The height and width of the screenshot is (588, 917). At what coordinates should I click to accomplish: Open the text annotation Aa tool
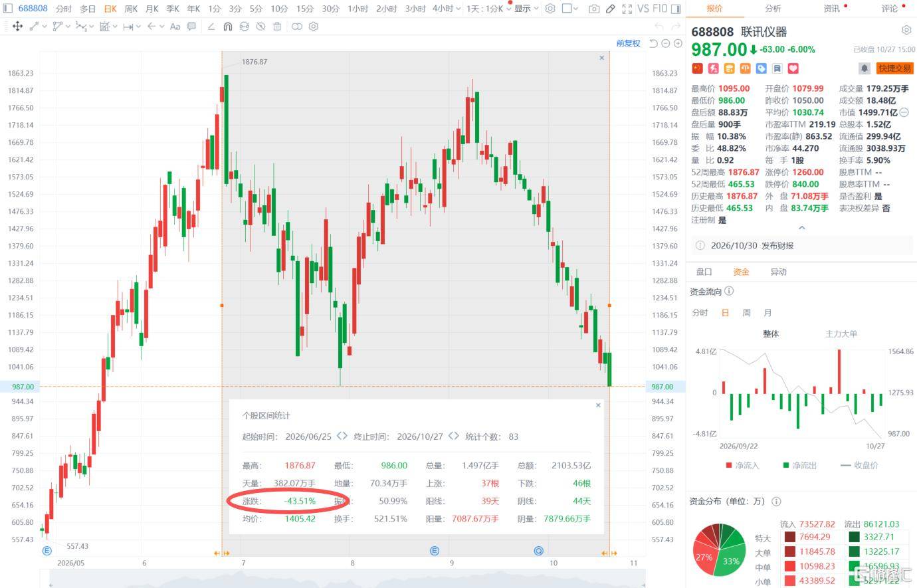tap(175, 27)
